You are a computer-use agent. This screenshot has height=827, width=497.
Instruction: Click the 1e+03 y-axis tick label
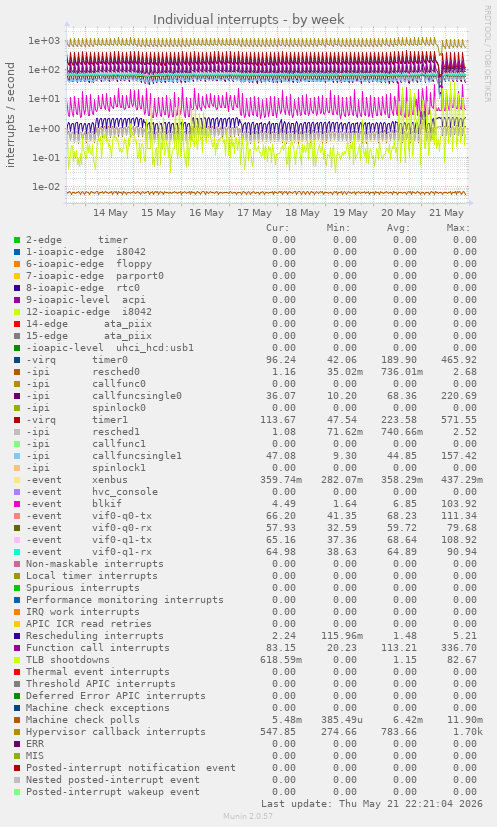click(x=44, y=41)
